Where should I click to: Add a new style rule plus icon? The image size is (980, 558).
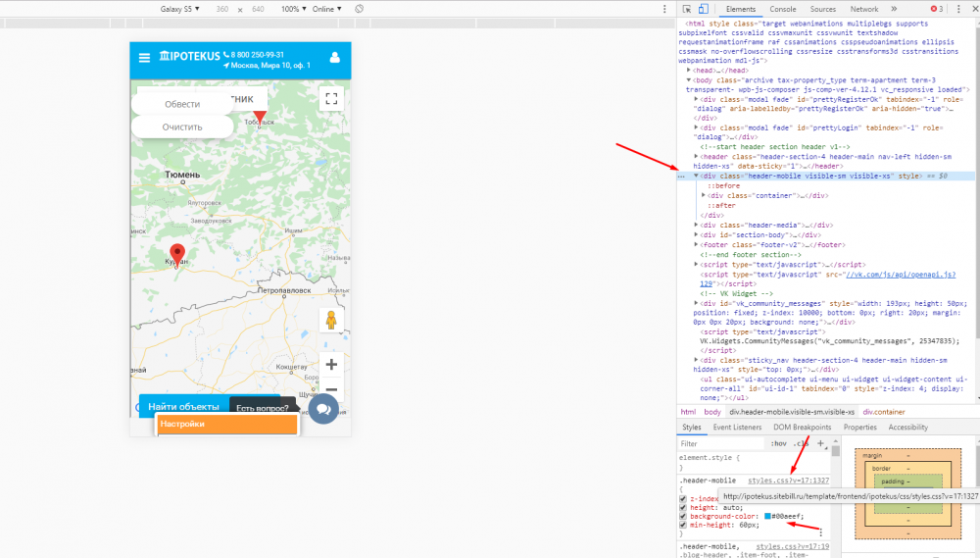click(x=820, y=443)
